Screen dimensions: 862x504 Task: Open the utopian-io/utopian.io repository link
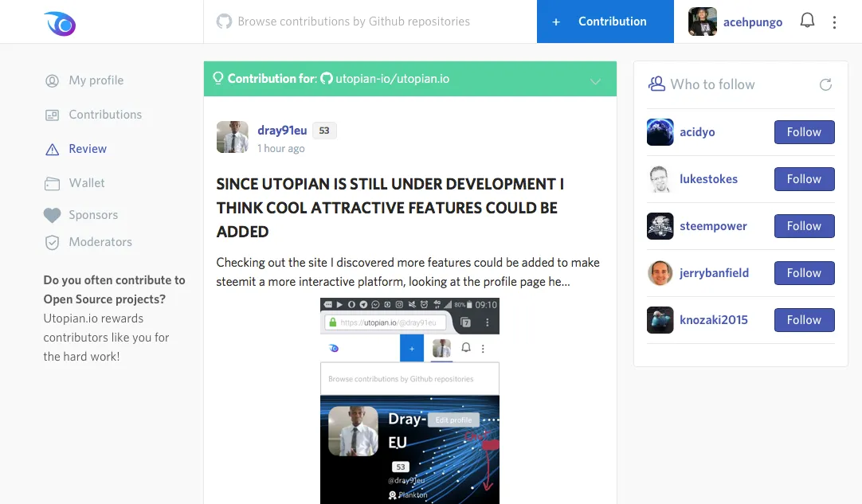(392, 79)
